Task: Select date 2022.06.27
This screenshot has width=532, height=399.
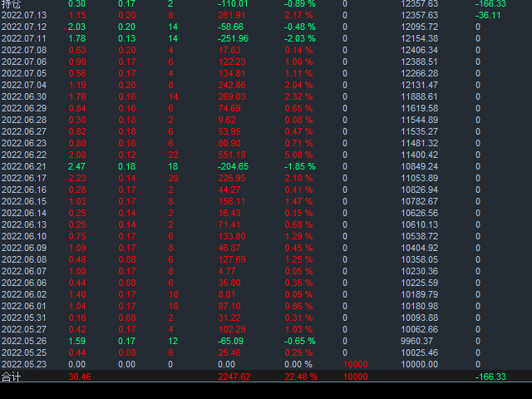Action: (x=24, y=131)
